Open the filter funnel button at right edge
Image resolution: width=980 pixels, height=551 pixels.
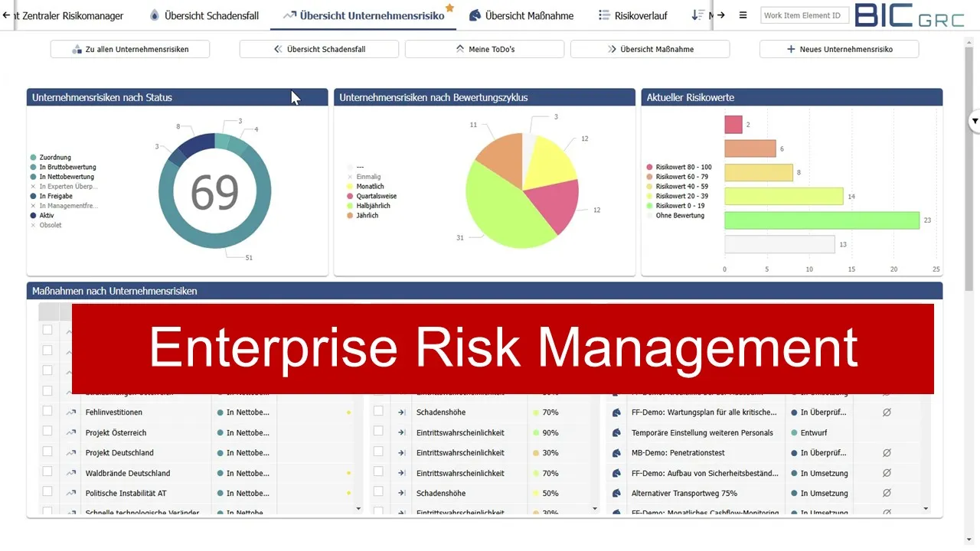tap(975, 121)
